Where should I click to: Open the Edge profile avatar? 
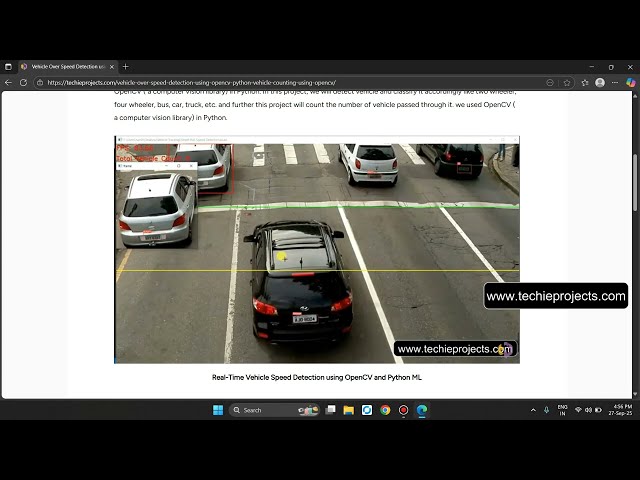pos(600,82)
